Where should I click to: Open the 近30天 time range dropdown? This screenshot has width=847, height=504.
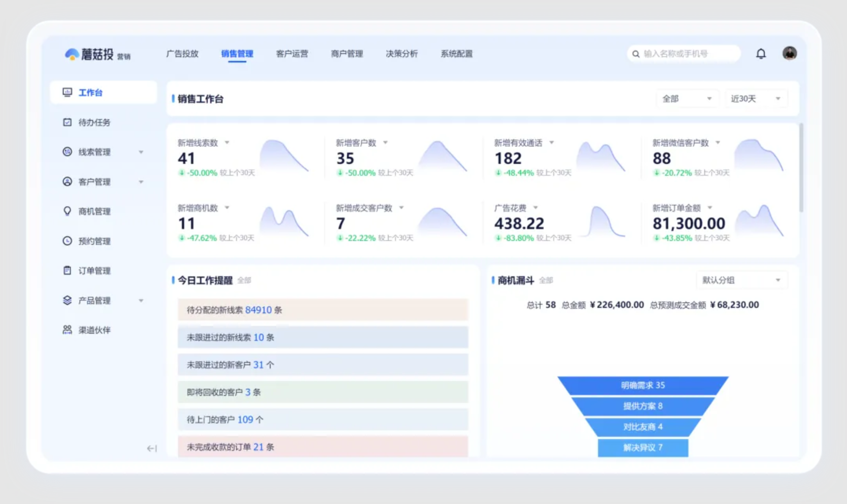click(x=755, y=99)
